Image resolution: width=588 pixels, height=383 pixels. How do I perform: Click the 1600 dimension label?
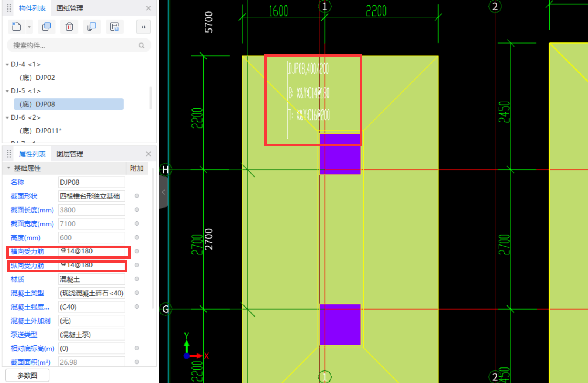tap(278, 11)
